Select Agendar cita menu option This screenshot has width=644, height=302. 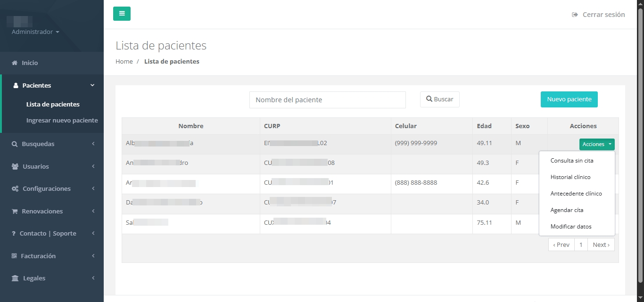567,210
